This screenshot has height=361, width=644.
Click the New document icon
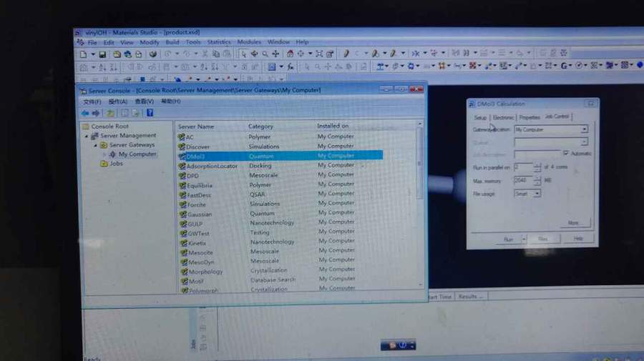coord(84,54)
